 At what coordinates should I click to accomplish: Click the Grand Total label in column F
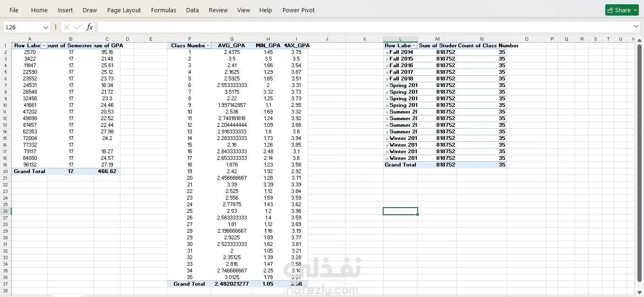click(189, 284)
